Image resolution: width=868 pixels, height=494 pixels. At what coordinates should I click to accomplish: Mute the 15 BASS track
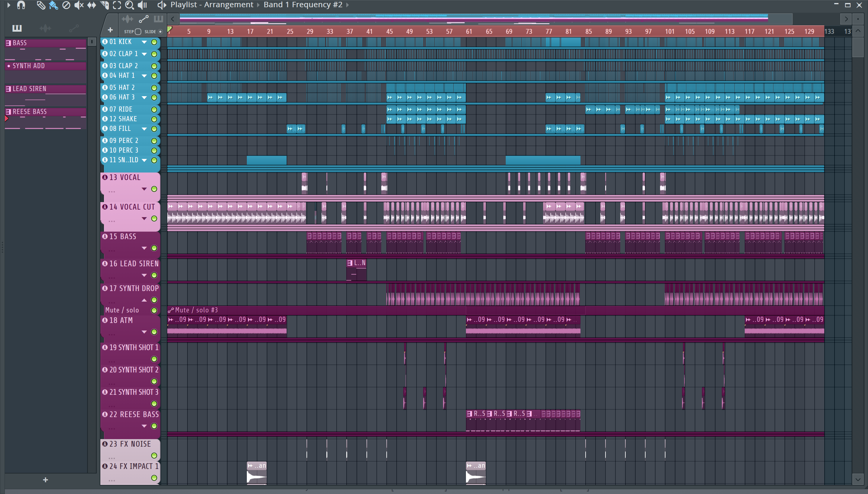coord(154,248)
